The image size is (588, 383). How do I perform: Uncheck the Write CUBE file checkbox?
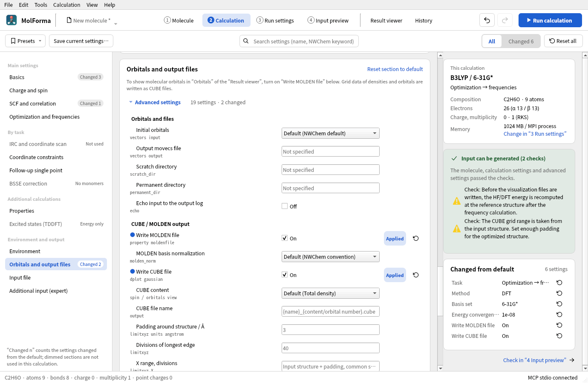tap(285, 275)
